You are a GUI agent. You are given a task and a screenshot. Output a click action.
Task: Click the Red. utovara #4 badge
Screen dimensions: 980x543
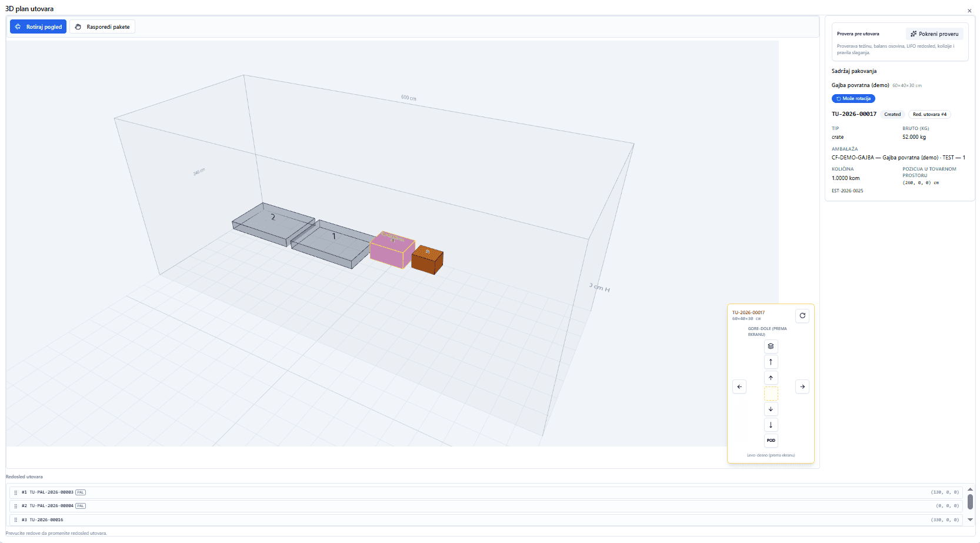pyautogui.click(x=929, y=114)
